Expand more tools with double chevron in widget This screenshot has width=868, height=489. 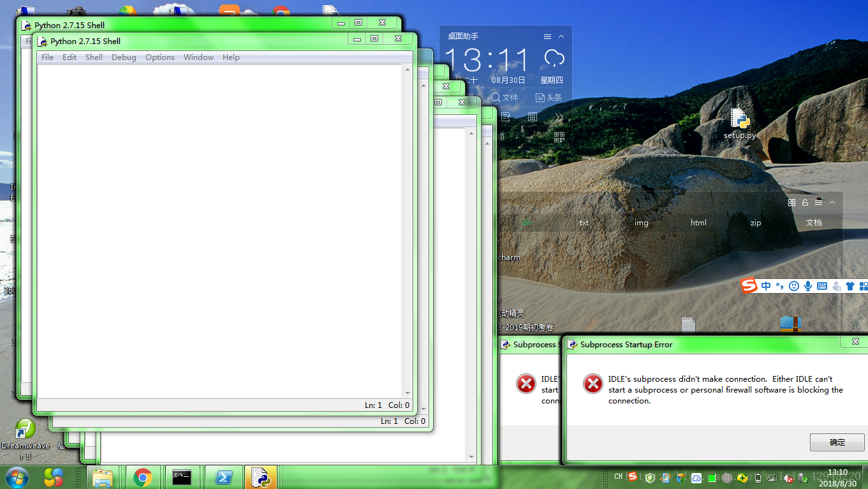point(559,117)
